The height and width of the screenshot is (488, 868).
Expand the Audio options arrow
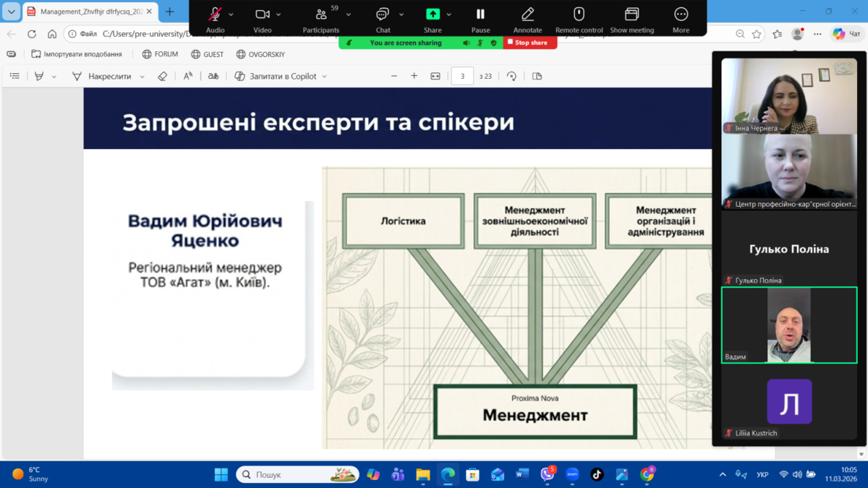231,14
